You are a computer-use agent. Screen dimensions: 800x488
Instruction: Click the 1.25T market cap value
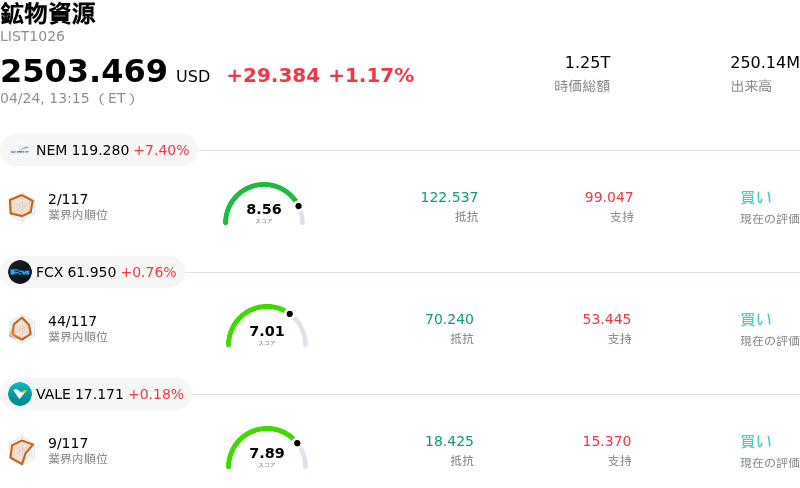[587, 63]
